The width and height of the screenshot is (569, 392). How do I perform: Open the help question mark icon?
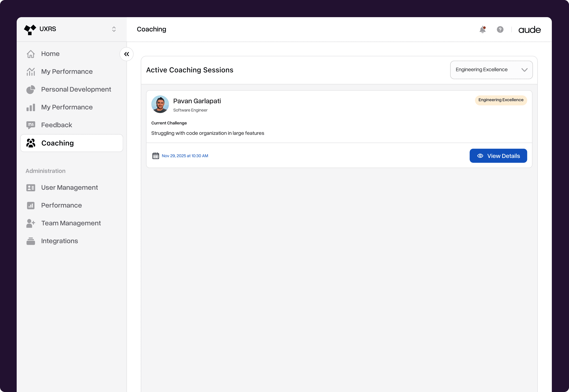[x=500, y=30]
